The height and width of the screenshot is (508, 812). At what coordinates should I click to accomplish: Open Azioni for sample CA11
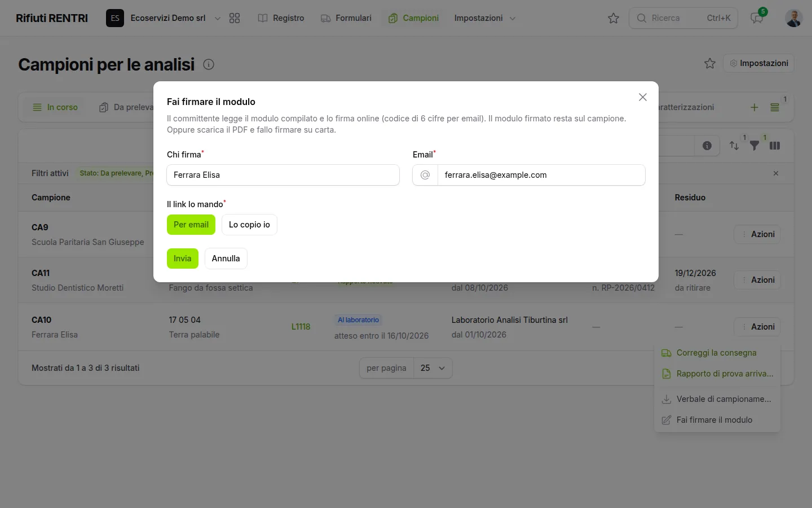757,280
